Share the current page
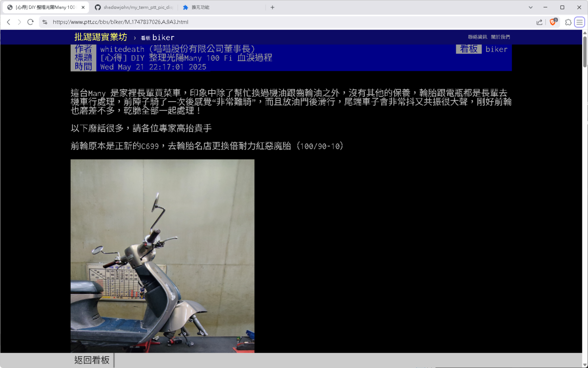This screenshot has width=588, height=368. coord(538,22)
